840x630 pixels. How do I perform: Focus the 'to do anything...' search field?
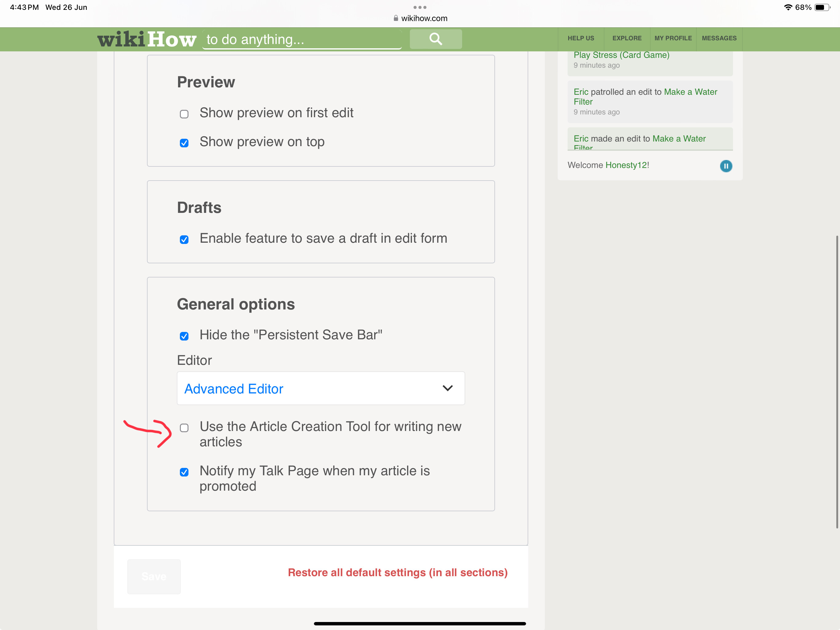point(302,39)
